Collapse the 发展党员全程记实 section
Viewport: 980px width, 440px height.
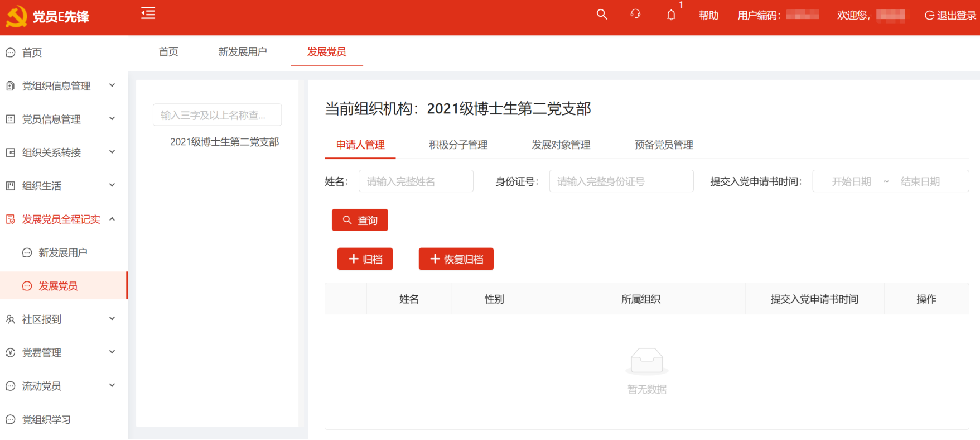112,219
